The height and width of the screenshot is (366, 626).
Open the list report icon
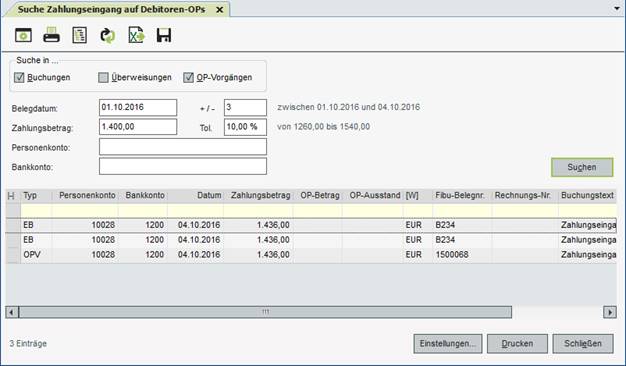click(x=79, y=35)
